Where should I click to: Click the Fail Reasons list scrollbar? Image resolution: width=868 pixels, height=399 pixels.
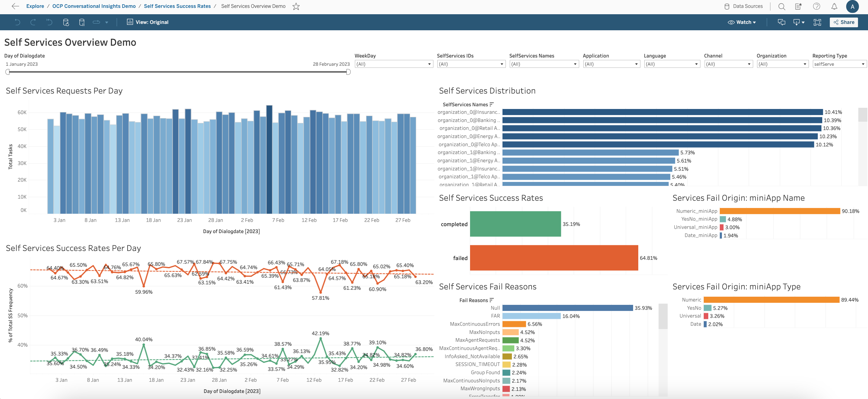(x=663, y=317)
